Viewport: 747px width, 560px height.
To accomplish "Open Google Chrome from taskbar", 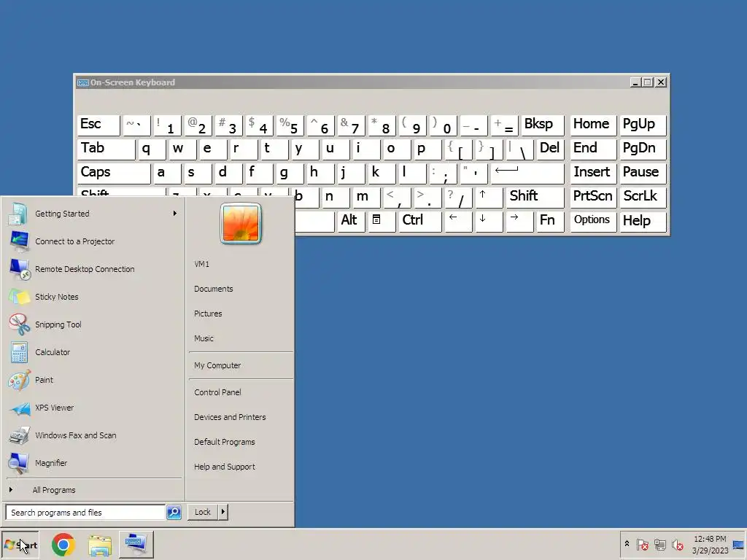I will (x=63, y=545).
